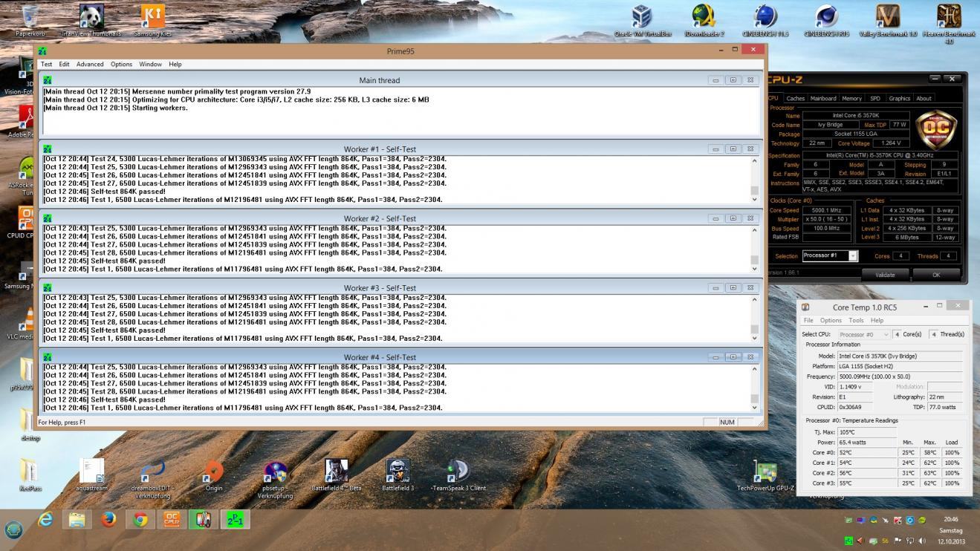
Task: Click the Validate button in CPU-Z
Action: click(x=885, y=275)
